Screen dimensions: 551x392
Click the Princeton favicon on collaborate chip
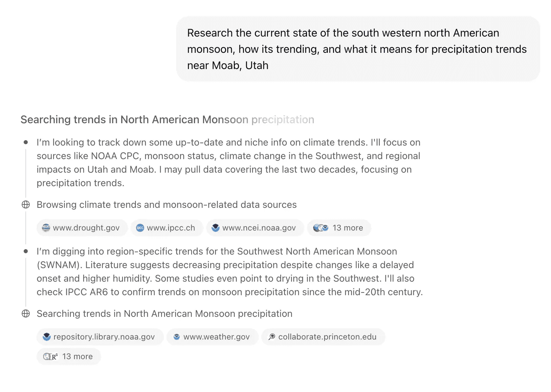click(272, 337)
